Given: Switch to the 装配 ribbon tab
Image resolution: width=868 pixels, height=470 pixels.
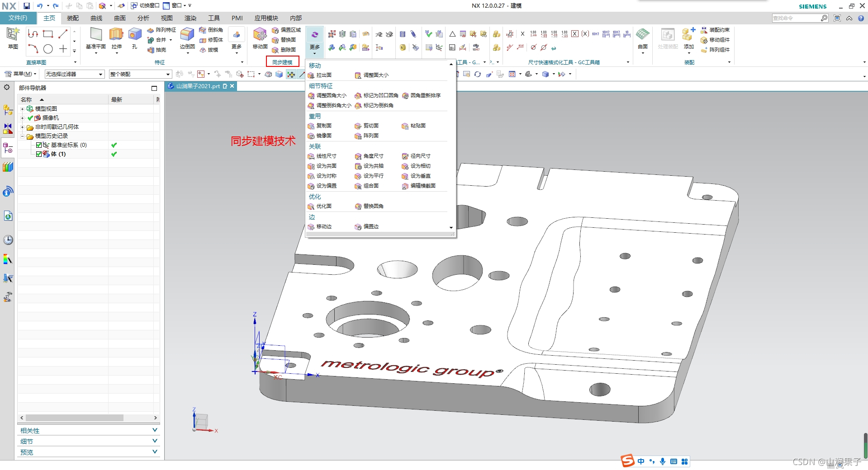Looking at the screenshot, I should (73, 18).
